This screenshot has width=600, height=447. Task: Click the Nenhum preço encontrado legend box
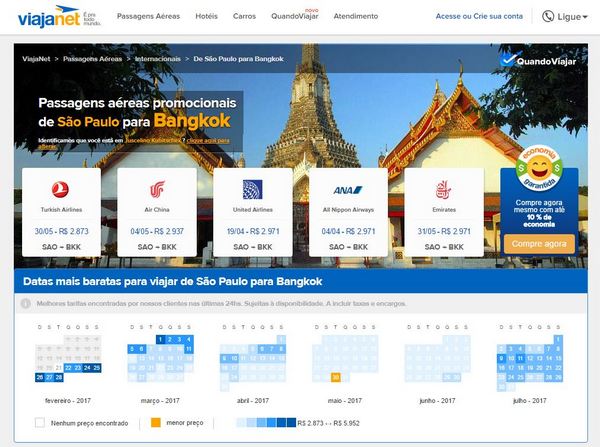39,423
